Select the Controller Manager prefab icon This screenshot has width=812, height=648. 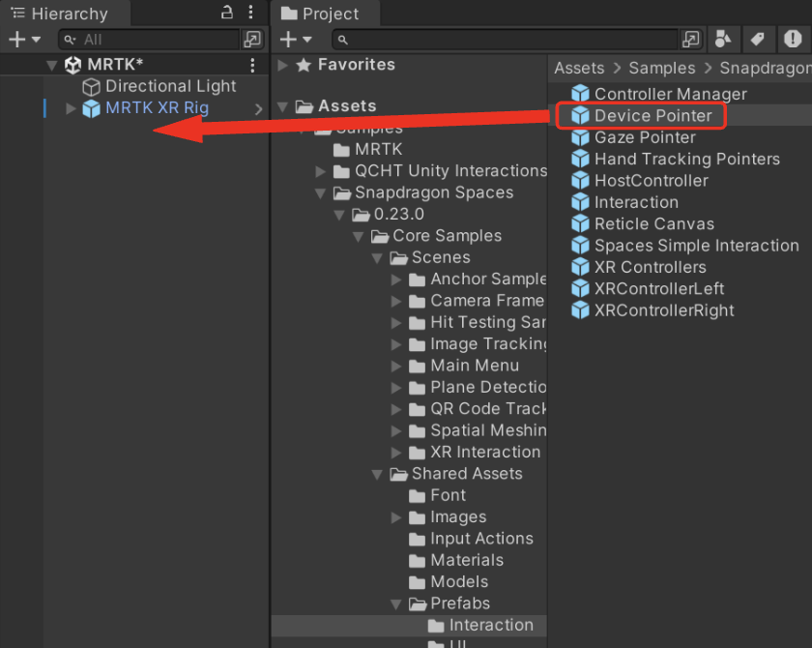[580, 94]
